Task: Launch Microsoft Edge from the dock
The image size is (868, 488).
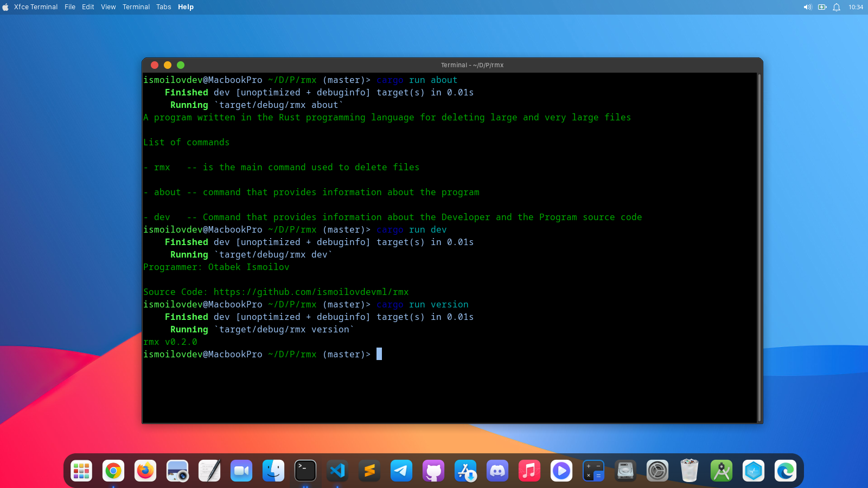Action: pyautogui.click(x=786, y=471)
